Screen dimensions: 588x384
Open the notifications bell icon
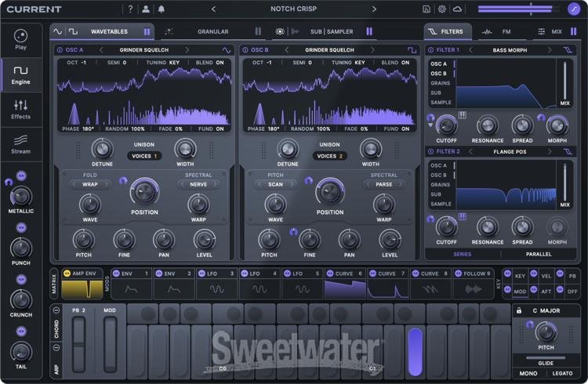(x=162, y=9)
